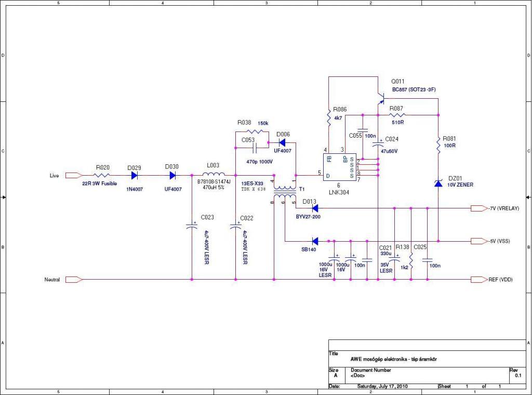The image size is (532, 395).
Task: Select capacitor C021 symbol
Action: [394, 259]
